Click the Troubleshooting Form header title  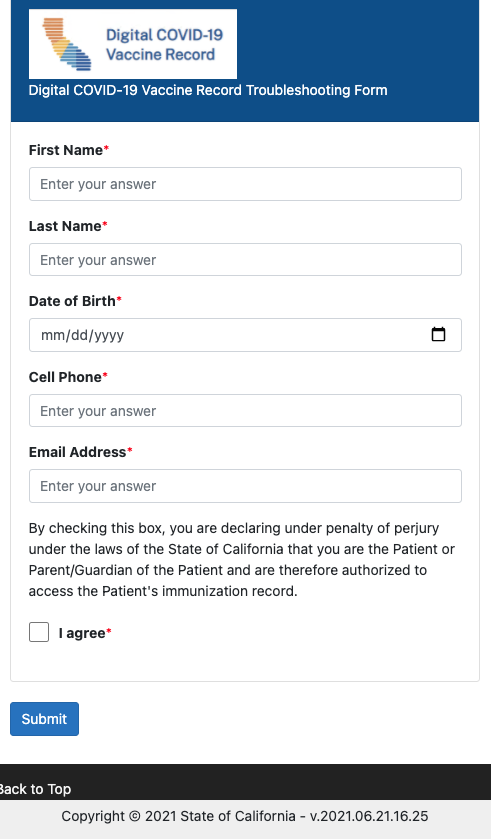pyautogui.click(x=208, y=90)
